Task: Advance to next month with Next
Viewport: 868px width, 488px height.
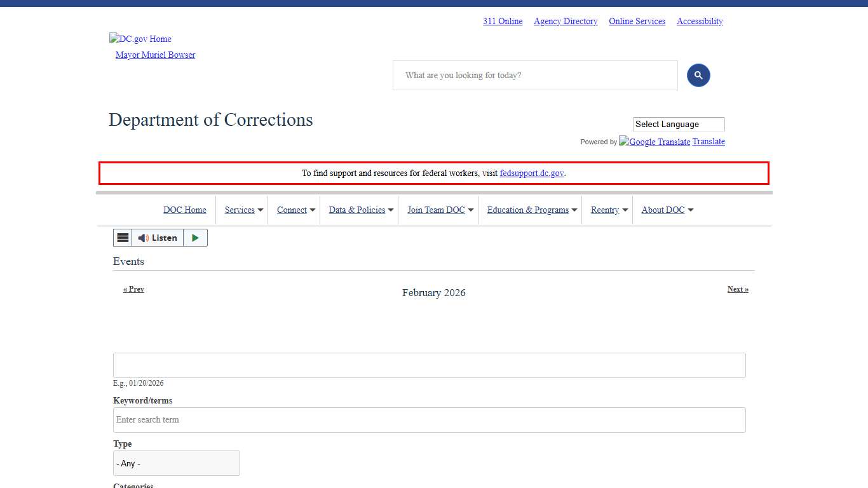Action: (737, 289)
